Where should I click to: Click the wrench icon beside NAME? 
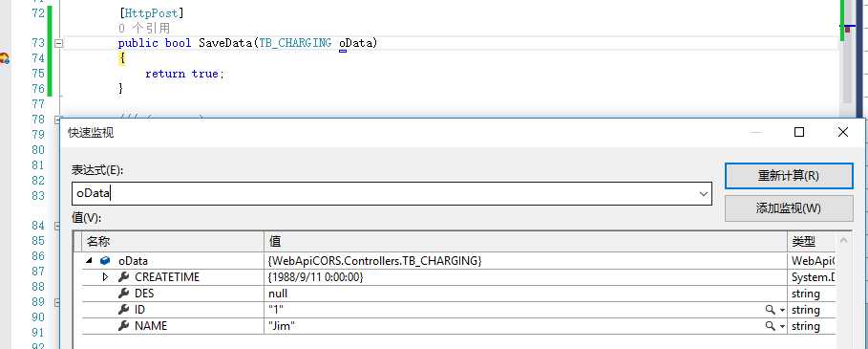click(x=123, y=326)
